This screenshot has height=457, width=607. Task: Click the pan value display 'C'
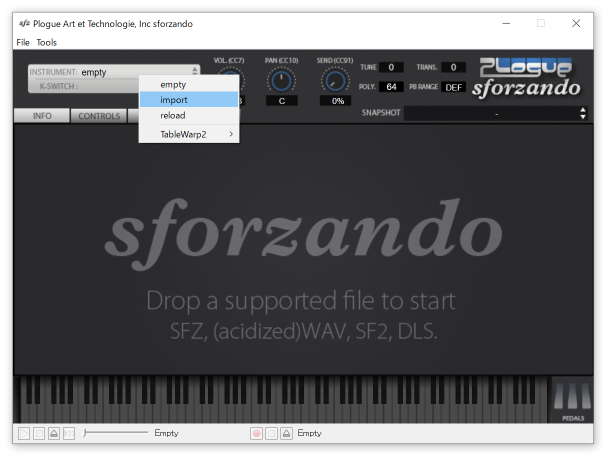282,101
